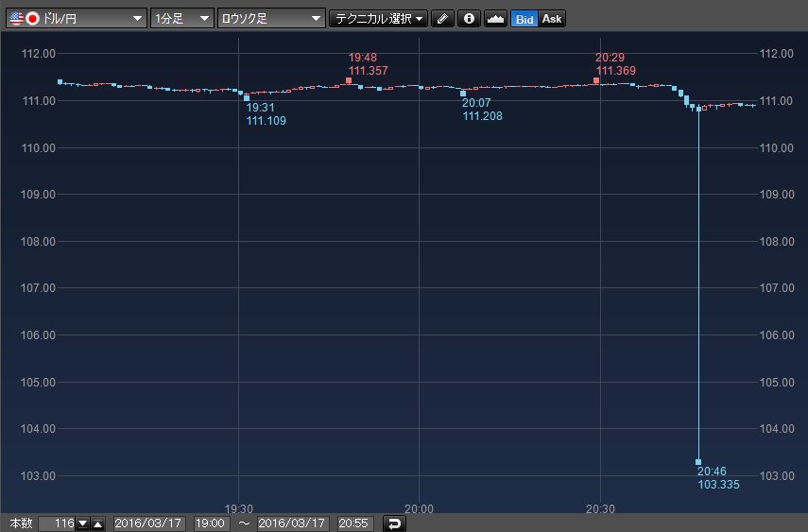The width and height of the screenshot is (808, 532).
Task: Open the 1分足 timeframe dropdown
Action: click(x=181, y=19)
